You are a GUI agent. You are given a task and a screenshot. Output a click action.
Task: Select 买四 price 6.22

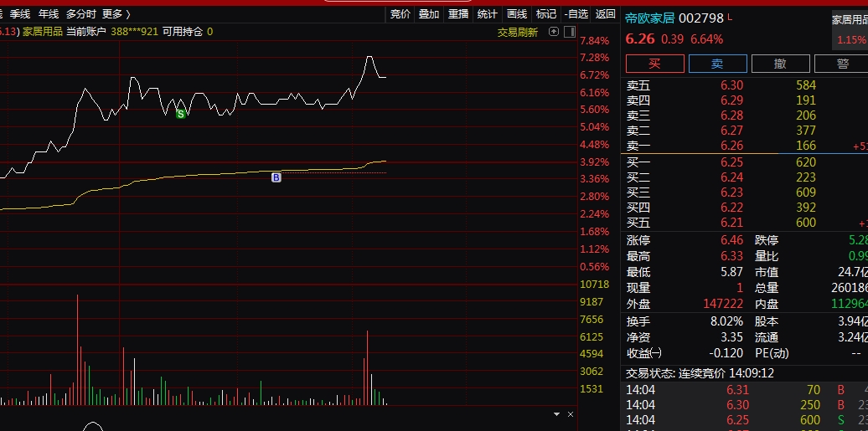731,208
